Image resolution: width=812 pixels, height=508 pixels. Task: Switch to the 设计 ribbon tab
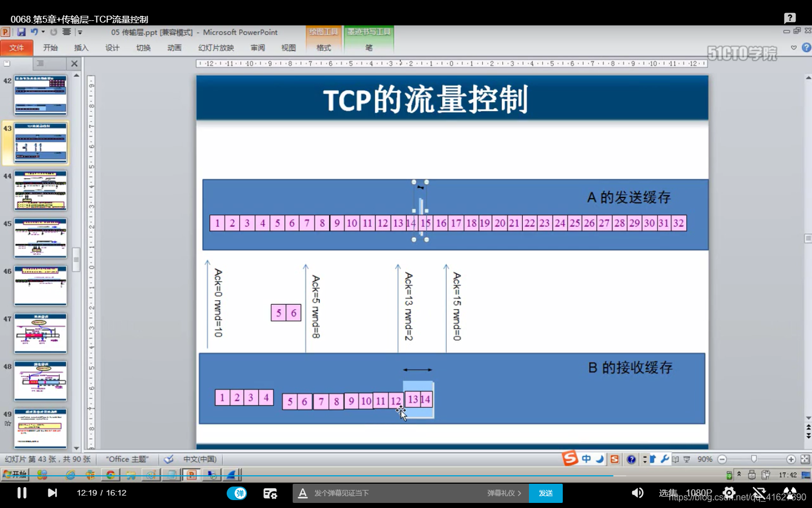[x=112, y=48]
